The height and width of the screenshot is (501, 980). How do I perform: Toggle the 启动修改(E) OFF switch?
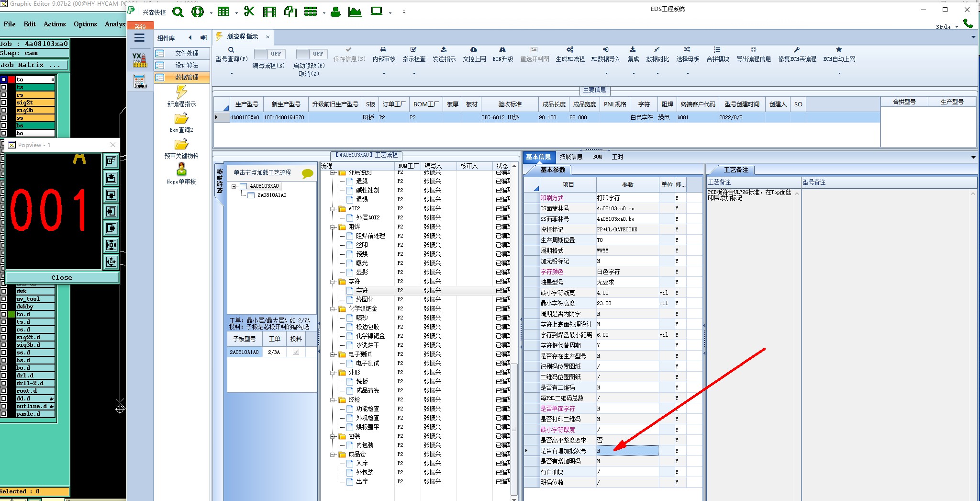(311, 54)
